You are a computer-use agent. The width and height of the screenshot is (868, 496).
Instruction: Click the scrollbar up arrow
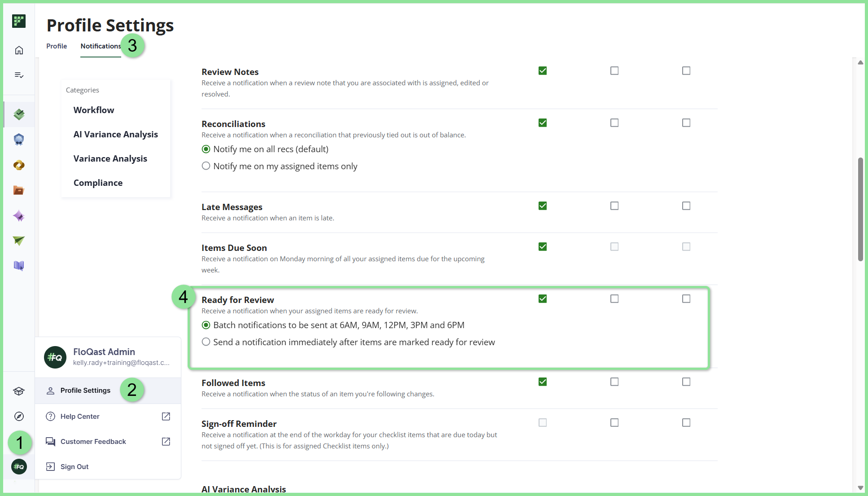coord(860,62)
